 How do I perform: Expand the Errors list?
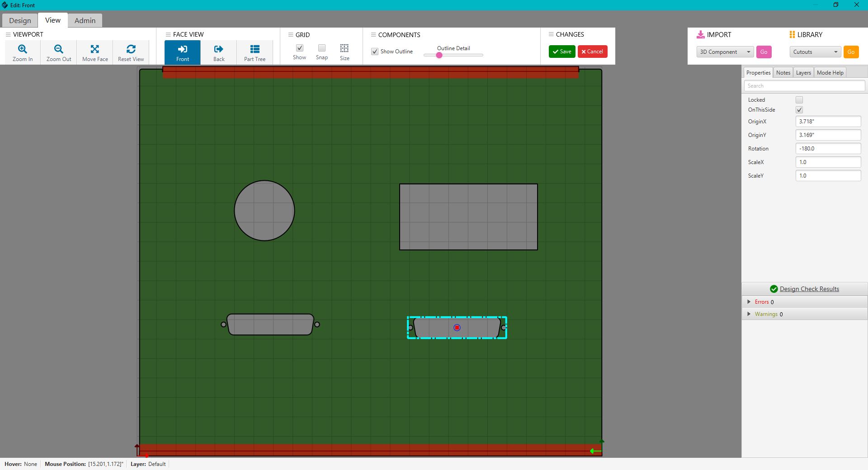click(x=749, y=302)
